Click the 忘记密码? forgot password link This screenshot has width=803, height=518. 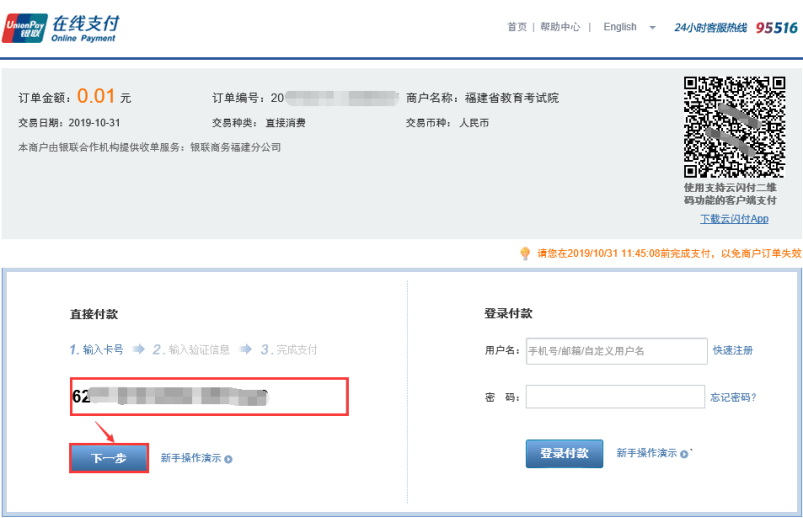[x=732, y=397]
